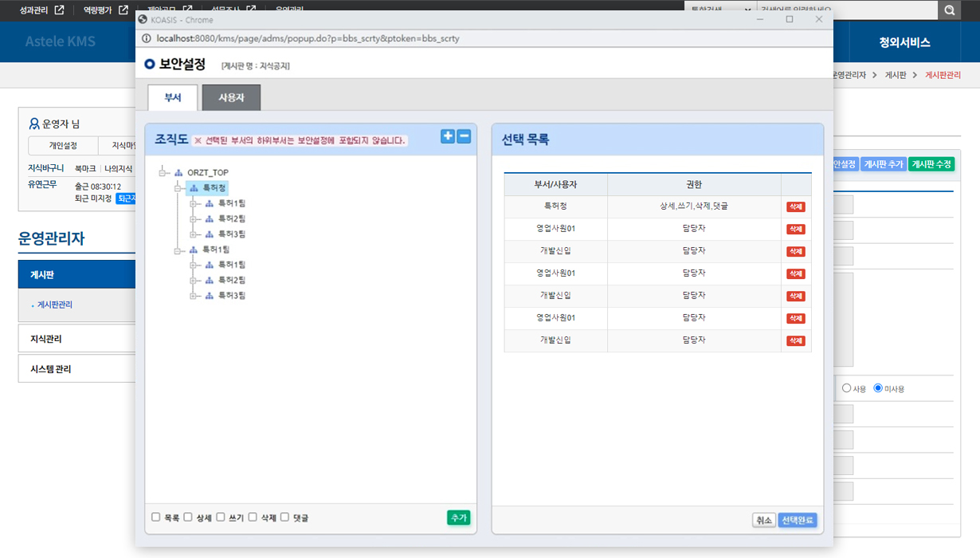Check the 쓰기 permission checkbox
The height and width of the screenshot is (558, 980).
point(221,517)
